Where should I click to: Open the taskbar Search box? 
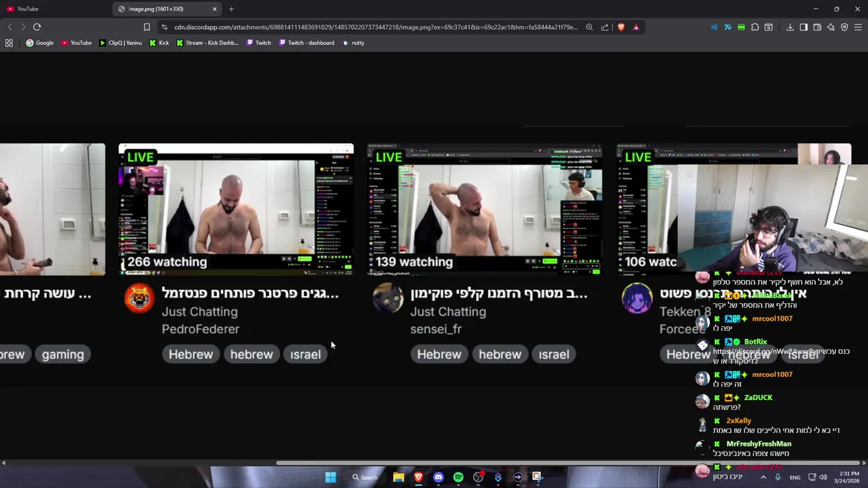tap(365, 477)
